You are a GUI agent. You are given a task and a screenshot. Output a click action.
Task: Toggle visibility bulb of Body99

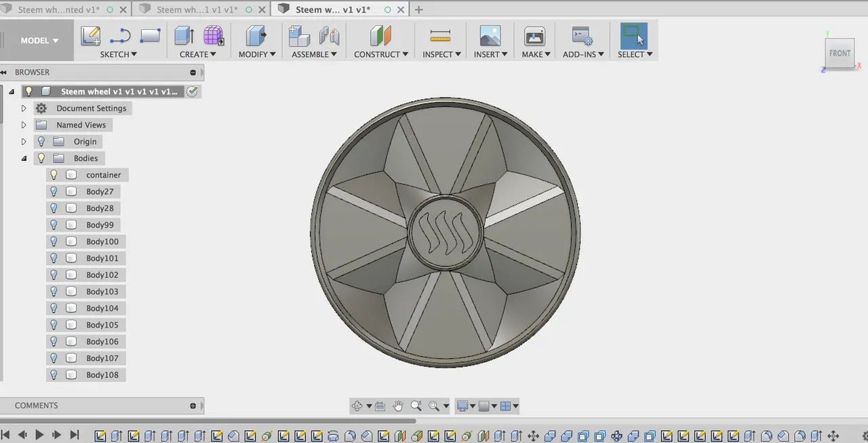click(54, 225)
